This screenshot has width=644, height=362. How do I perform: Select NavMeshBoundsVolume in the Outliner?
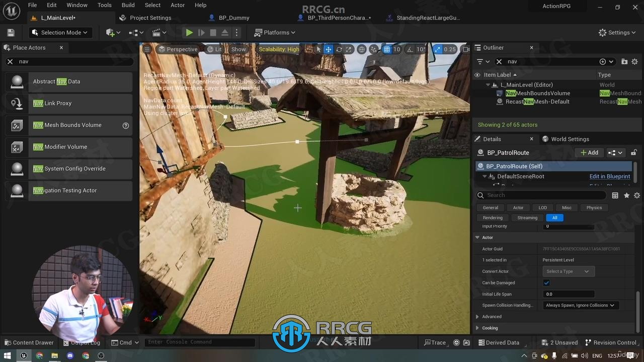pyautogui.click(x=537, y=94)
